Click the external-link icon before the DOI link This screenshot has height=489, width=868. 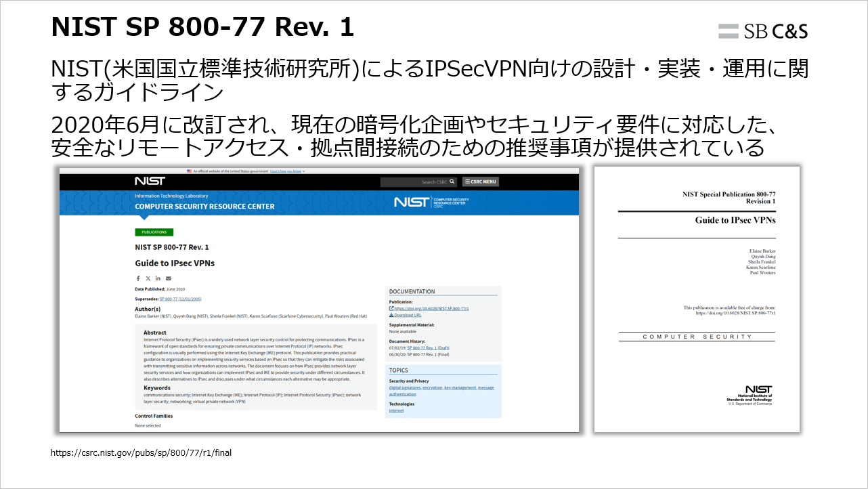(x=391, y=308)
